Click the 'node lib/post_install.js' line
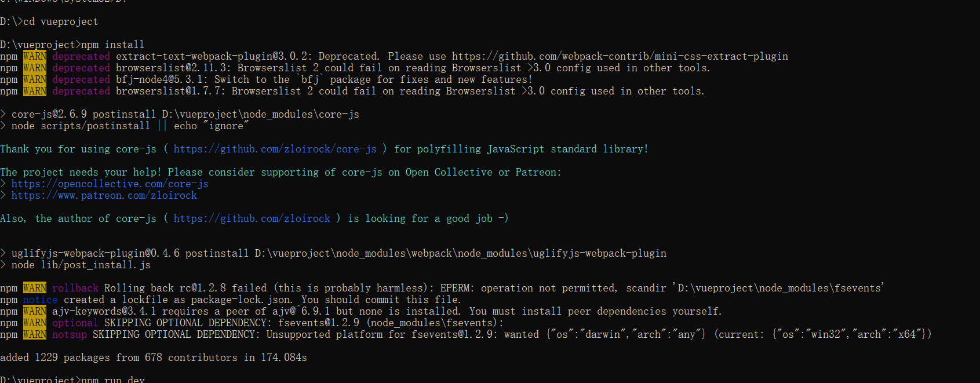Image resolution: width=980 pixels, height=383 pixels. click(81, 265)
